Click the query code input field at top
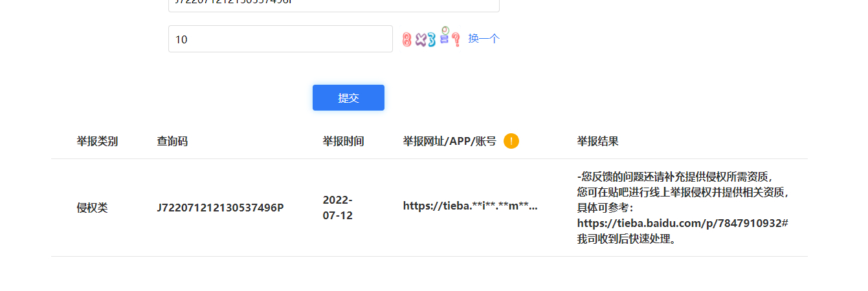The height and width of the screenshot is (291, 868). click(333, 4)
